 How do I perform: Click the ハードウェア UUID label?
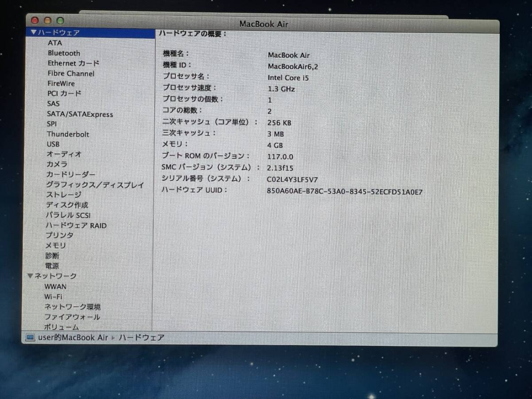(194, 190)
